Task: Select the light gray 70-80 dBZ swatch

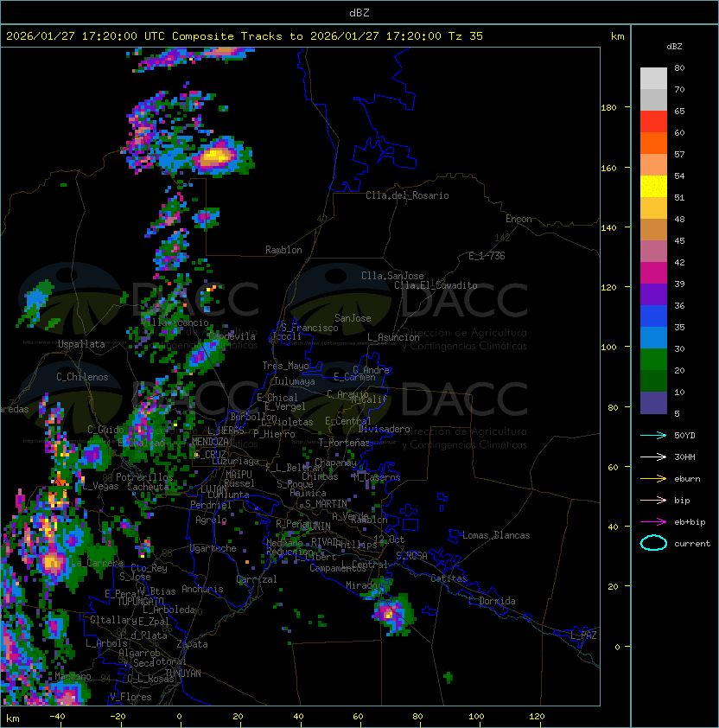Action: click(653, 78)
